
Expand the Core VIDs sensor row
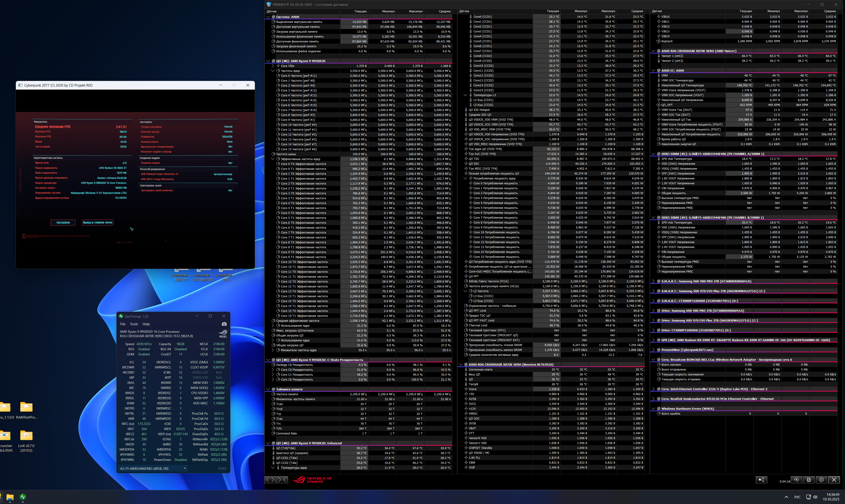click(273, 66)
